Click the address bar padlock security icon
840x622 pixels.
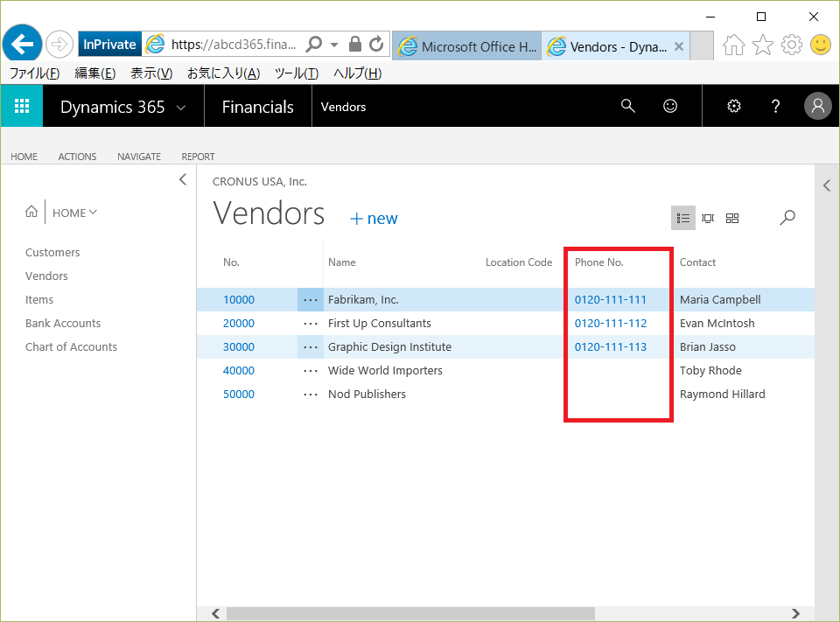[354, 44]
